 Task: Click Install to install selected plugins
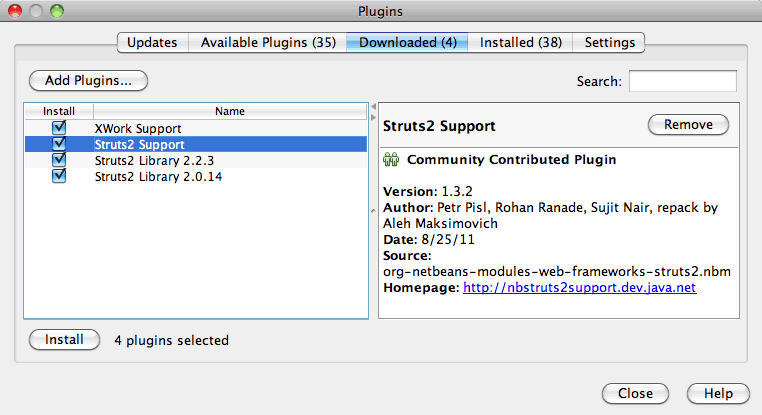click(64, 340)
